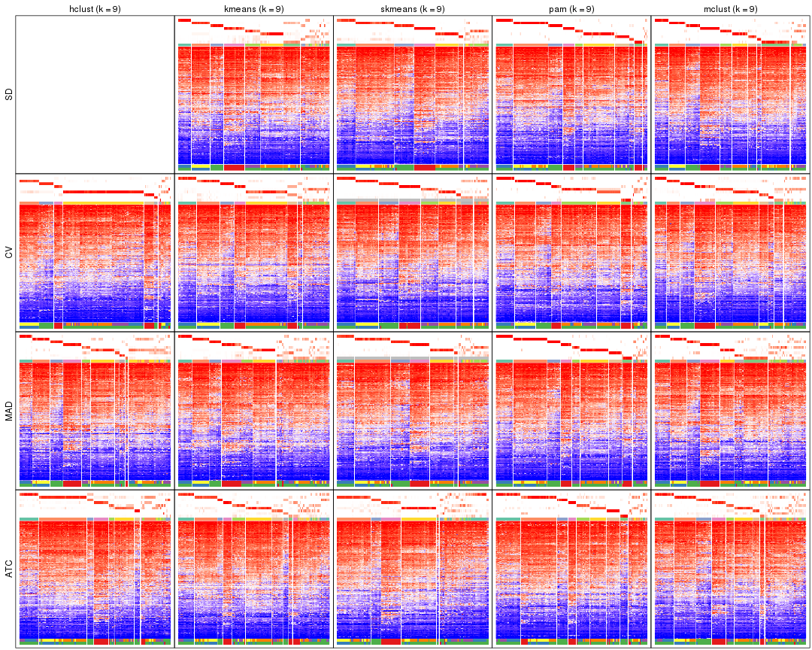Click the 'kmeans (k = 9)' column title
Screen dimensions: 812x650
(252, 8)
